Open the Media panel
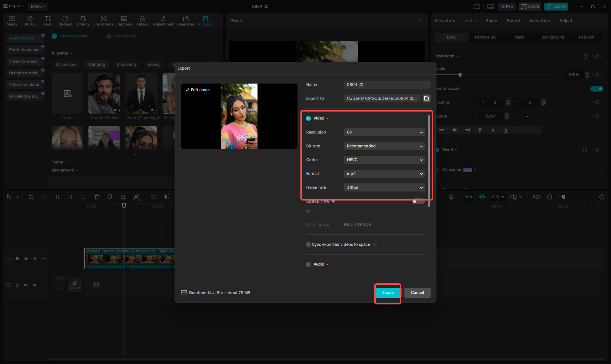Screen dimensions: 611x364 click(x=12, y=20)
